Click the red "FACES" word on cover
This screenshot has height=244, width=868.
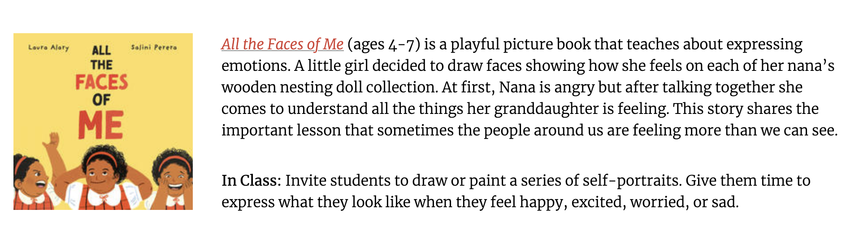click(102, 83)
